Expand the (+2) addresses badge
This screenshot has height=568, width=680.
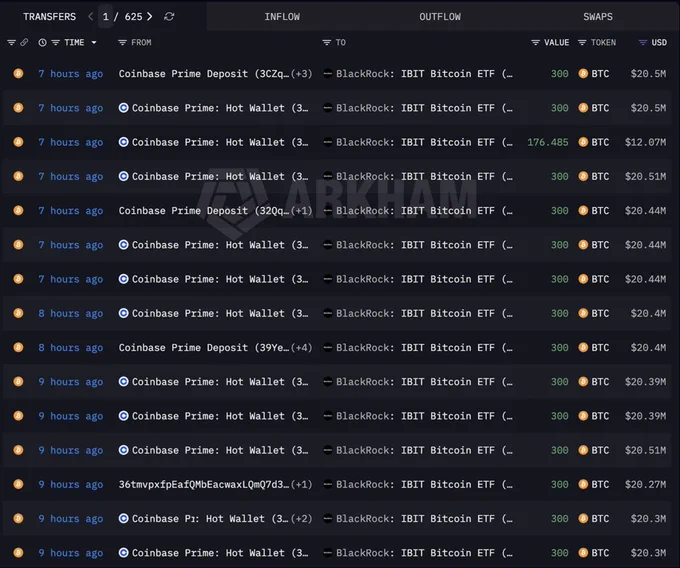point(301,519)
